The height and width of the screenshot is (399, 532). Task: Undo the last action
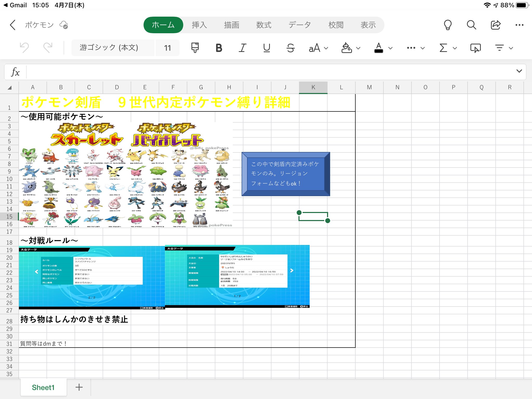[x=24, y=48]
